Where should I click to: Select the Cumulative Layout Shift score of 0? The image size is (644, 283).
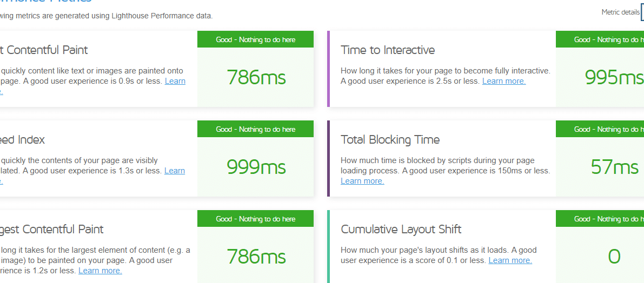tap(614, 257)
